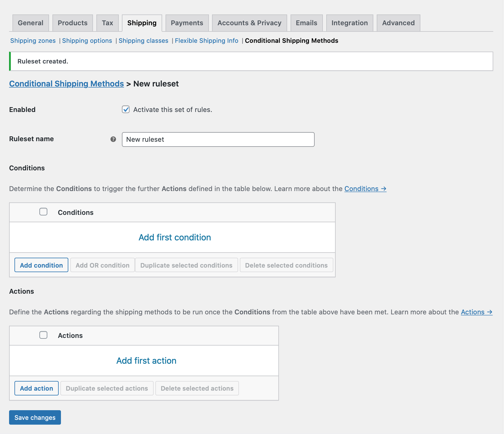Screen dimensions: 504x434
Task: Select all conditions via header checkbox
Action: click(43, 211)
